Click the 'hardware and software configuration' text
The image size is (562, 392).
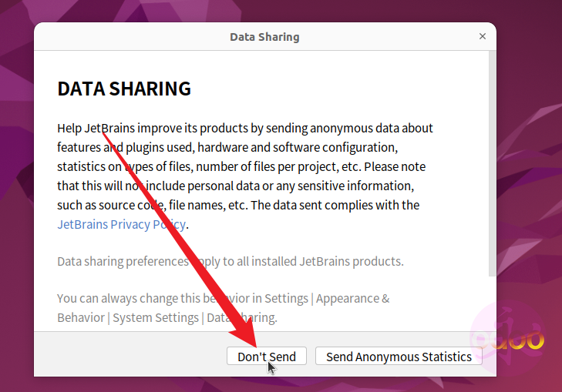tap(298, 148)
